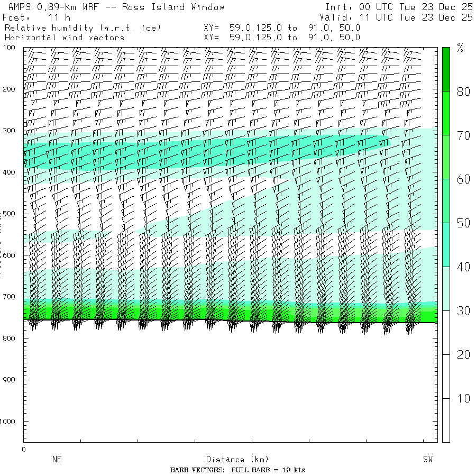
Task: Click the 1000 pressure tick label on the y-axis
Action: pyautogui.click(x=12, y=422)
